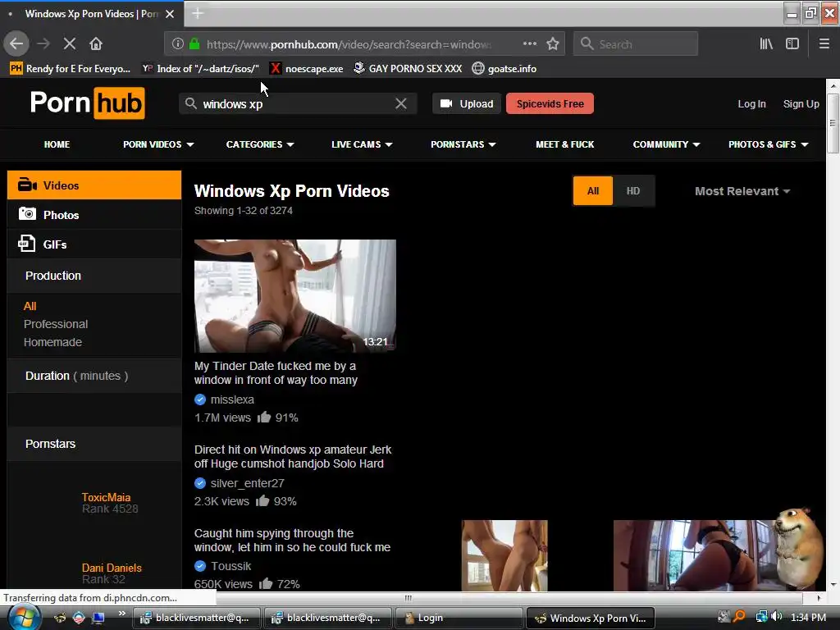This screenshot has width=840, height=630.
Task: Expand hidden quick launch items with the chevron
Action: click(x=122, y=614)
